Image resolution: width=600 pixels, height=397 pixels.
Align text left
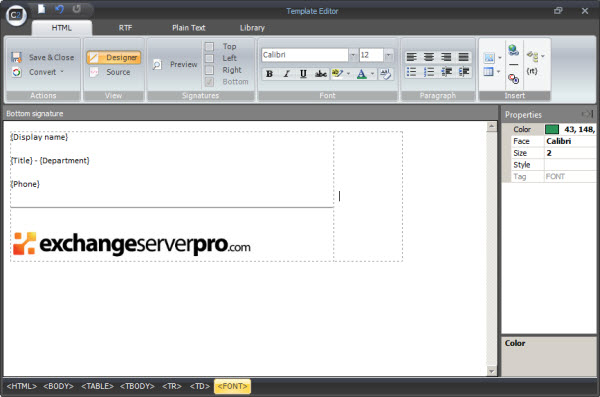pyautogui.click(x=411, y=57)
